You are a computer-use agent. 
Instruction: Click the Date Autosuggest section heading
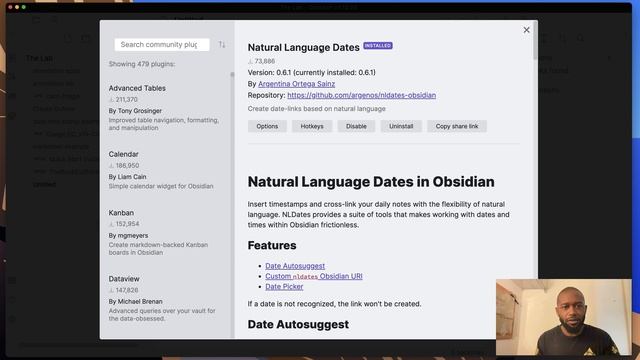pos(298,324)
